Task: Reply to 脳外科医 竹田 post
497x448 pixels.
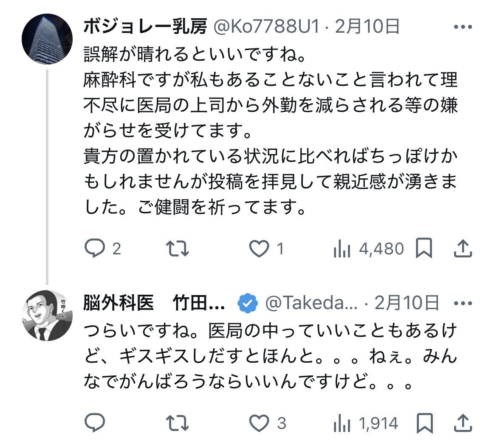Action: [94, 423]
